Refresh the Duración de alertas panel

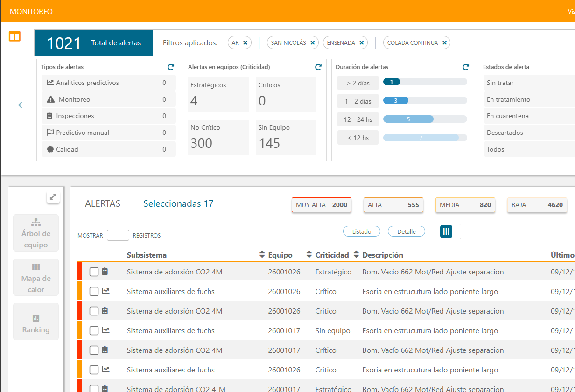tap(465, 67)
